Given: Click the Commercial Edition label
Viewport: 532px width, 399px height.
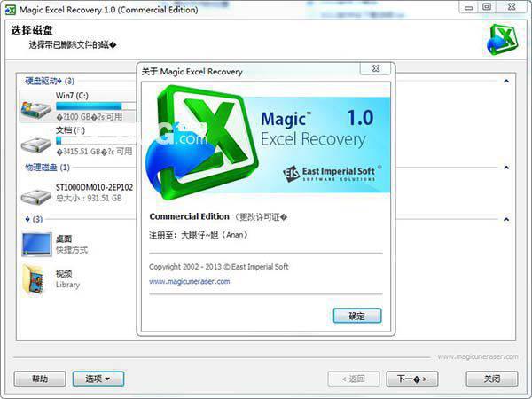Looking at the screenshot, I should point(190,216).
